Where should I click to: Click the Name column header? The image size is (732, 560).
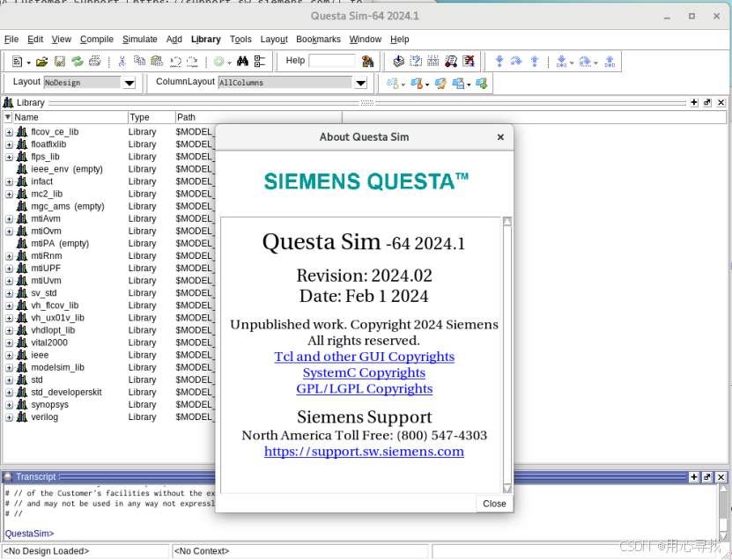point(70,117)
